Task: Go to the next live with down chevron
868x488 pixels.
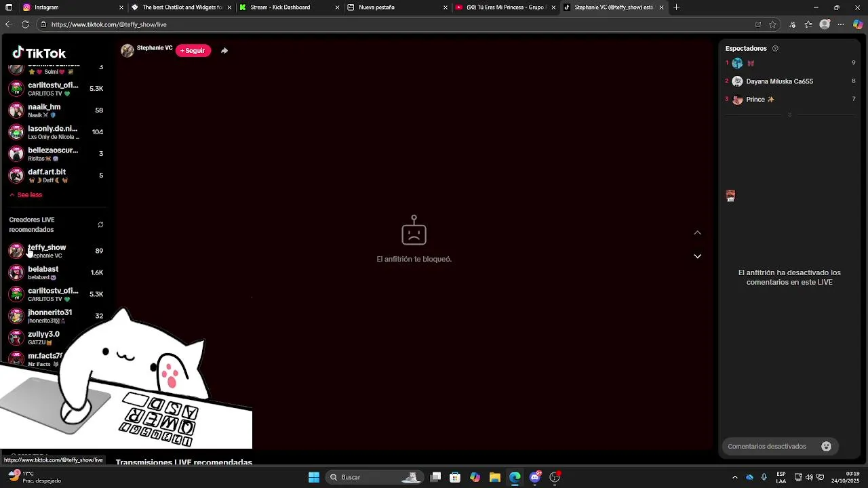Action: 697,256
